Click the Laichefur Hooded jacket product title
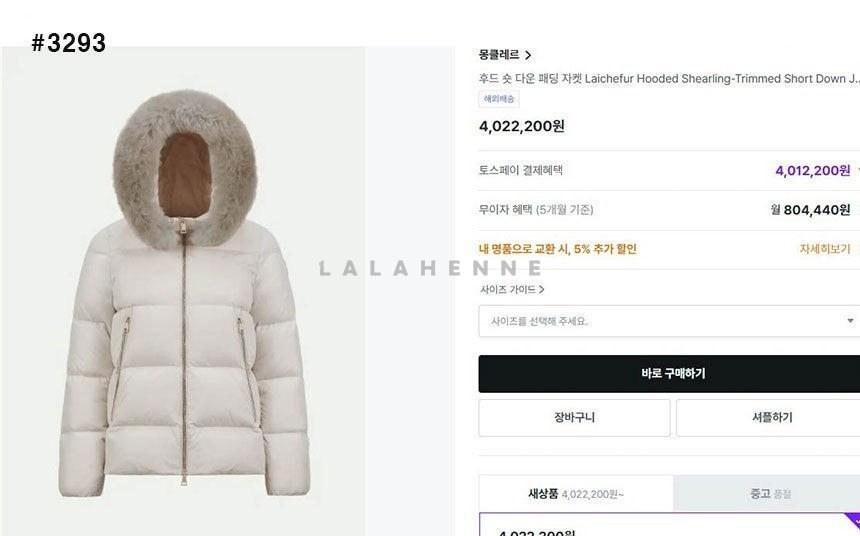 pyautogui.click(x=669, y=78)
